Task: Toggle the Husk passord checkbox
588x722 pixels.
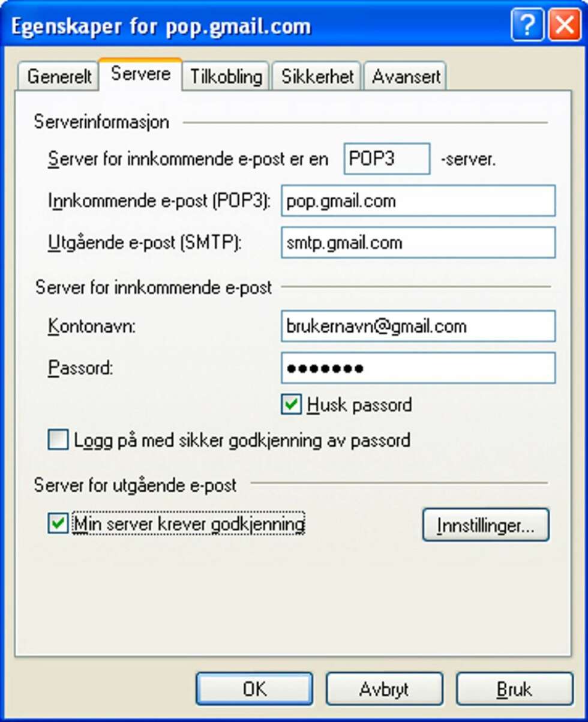Action: pyautogui.click(x=292, y=405)
